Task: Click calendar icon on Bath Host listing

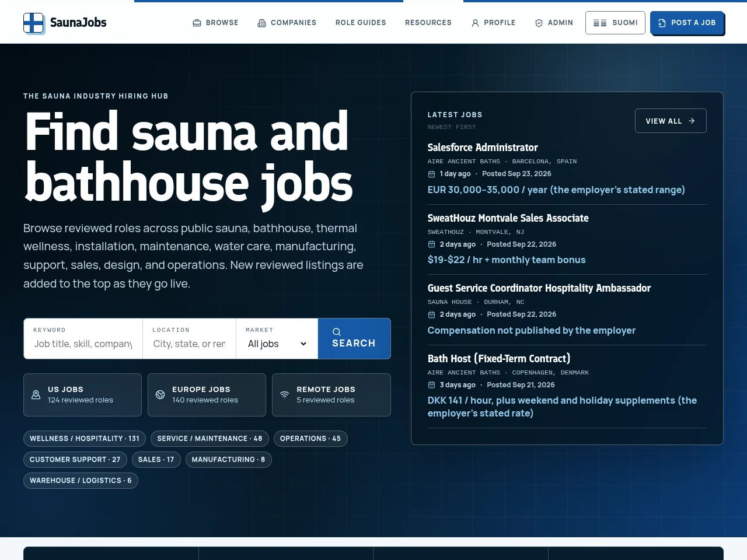Action: [x=432, y=385]
